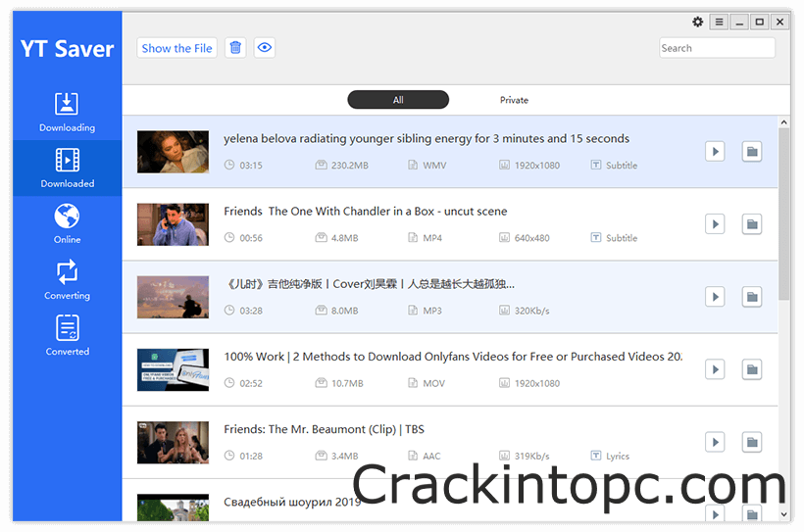Viewport: 804px width, 532px height.
Task: Click the vertical scrollbar thumb
Action: pos(783,215)
